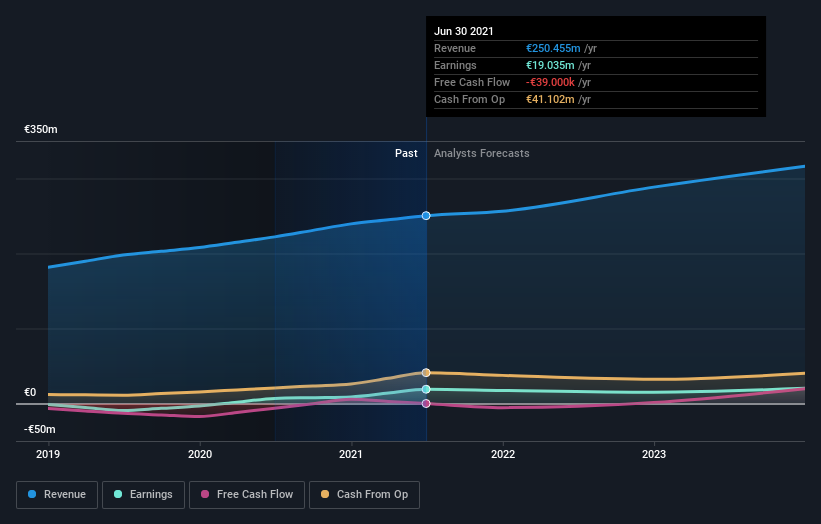Image resolution: width=821 pixels, height=524 pixels.
Task: Click the €41.102m cash from op value
Action: click(550, 99)
